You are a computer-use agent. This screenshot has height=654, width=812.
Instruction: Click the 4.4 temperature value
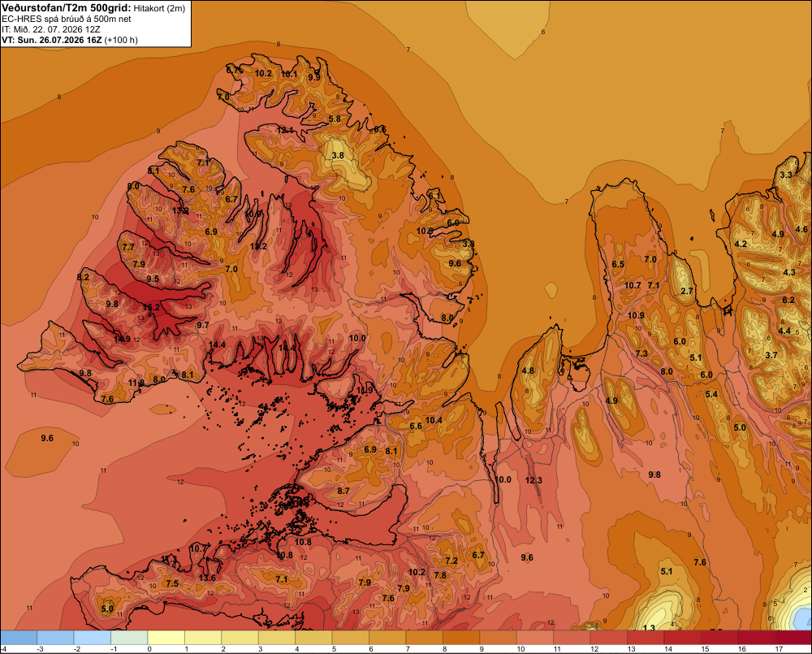[784, 331]
